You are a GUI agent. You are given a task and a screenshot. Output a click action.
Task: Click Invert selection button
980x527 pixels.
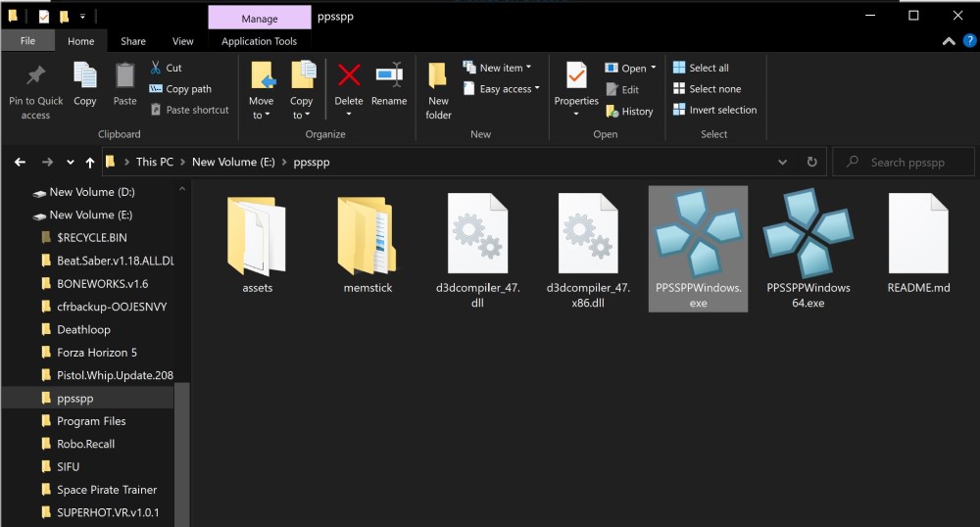[714, 110]
